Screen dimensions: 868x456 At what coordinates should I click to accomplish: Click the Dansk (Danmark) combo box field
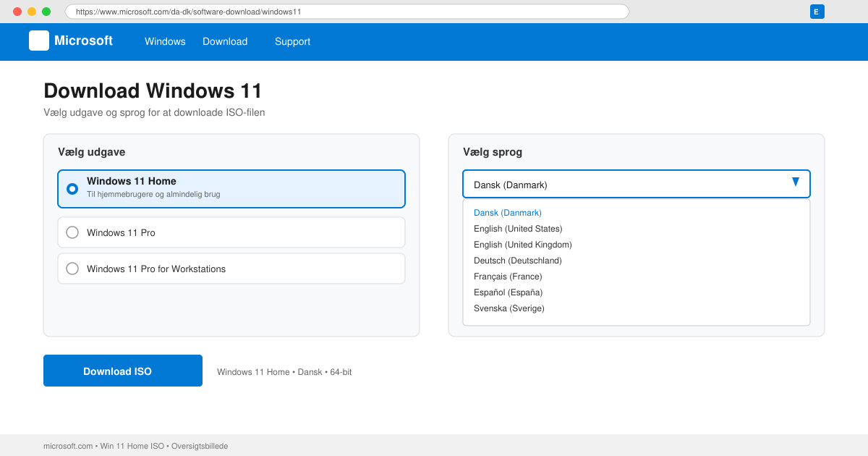point(637,184)
